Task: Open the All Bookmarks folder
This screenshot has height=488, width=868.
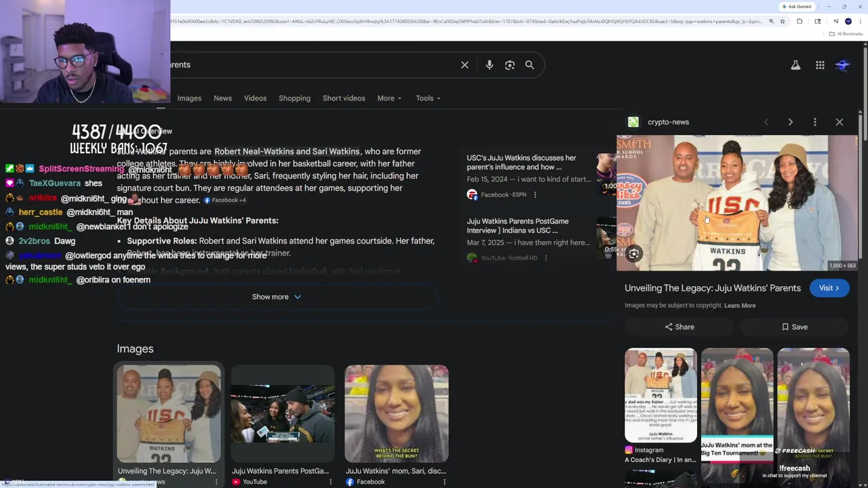Action: [x=846, y=34]
